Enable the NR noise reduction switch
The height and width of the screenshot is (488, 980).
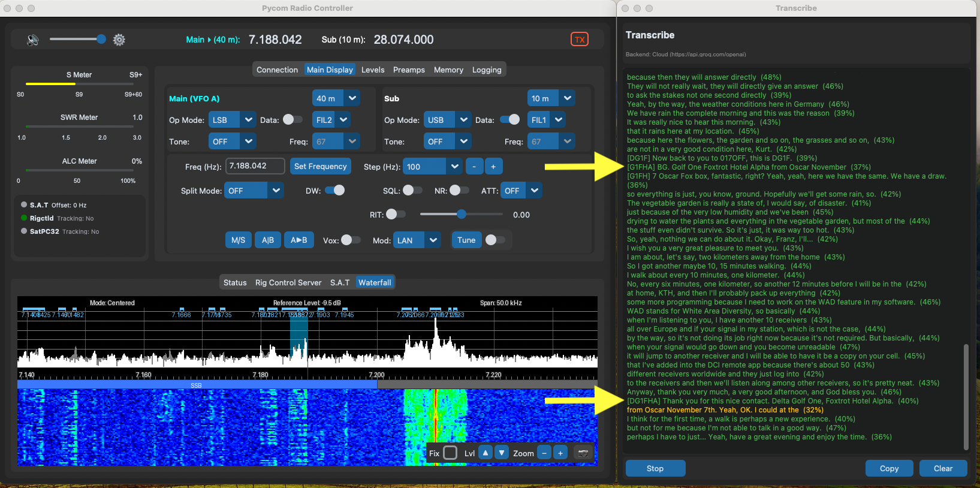[x=459, y=190]
